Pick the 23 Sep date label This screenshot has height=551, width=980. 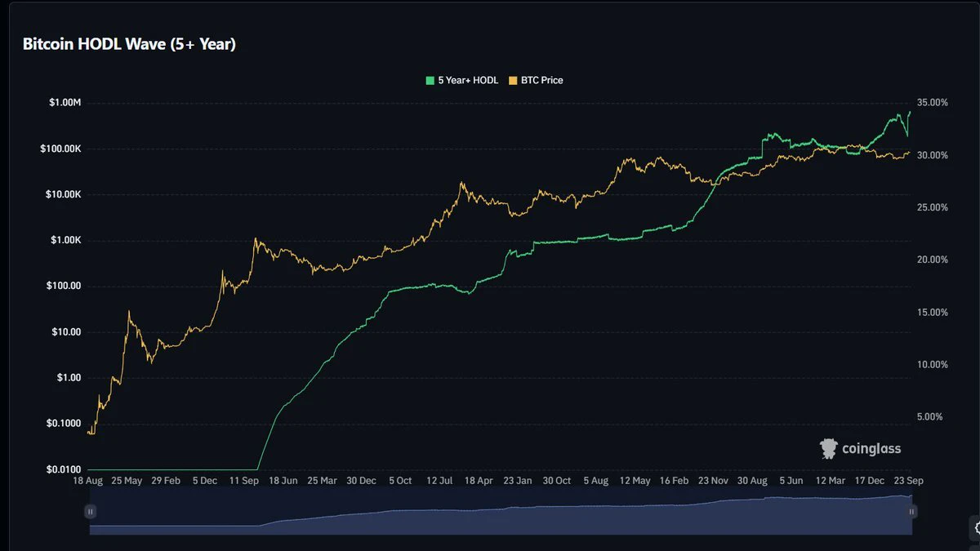tap(909, 481)
